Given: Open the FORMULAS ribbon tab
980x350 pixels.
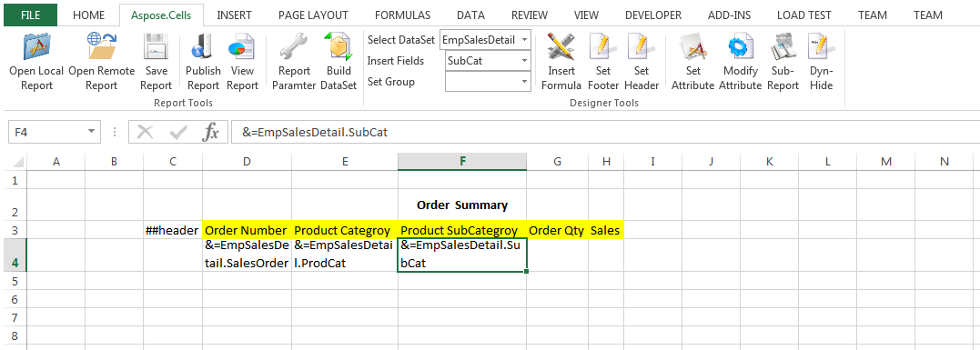Looking at the screenshot, I should 402,15.
